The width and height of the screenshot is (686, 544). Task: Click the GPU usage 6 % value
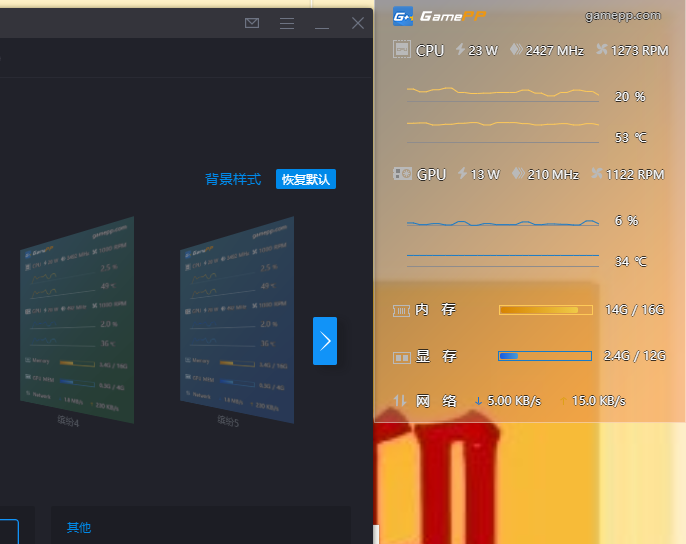(626, 220)
